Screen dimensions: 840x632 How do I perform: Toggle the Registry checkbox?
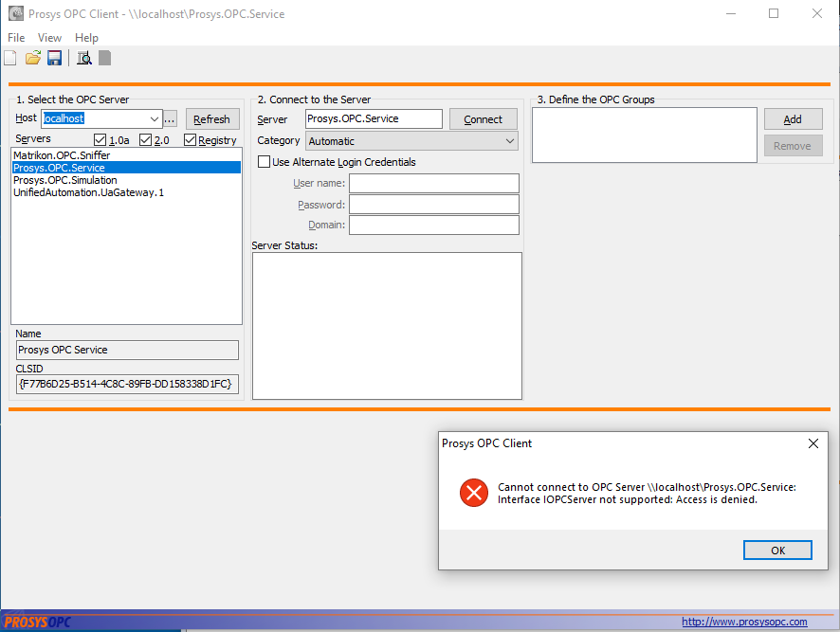[x=190, y=140]
